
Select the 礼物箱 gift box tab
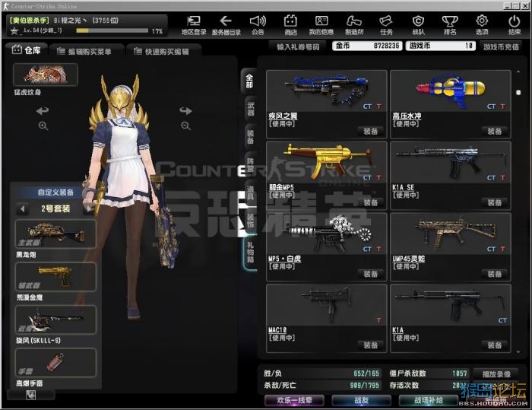(250, 253)
